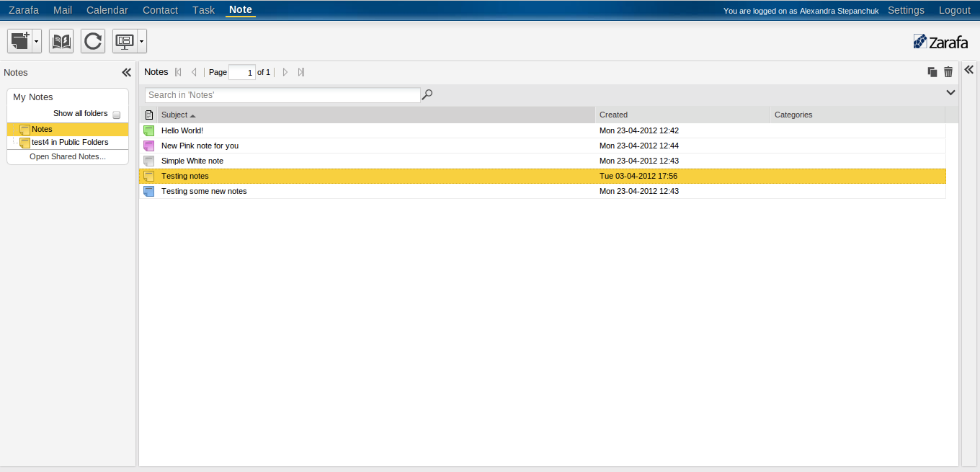Viewport: 980px width, 472px height.
Task: Click the yellow Testing notes row icon
Action: (149, 176)
